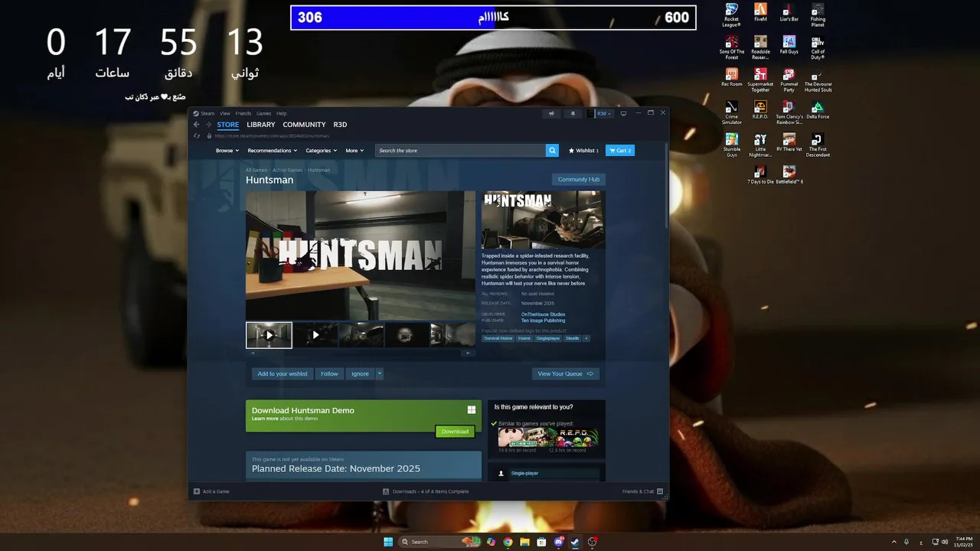The image size is (980, 551).
Task: Play the first trailer thumbnail
Action: pos(269,335)
